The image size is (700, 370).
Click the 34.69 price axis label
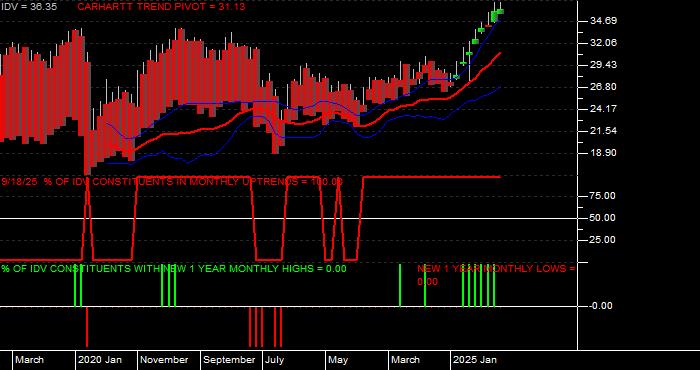(x=604, y=21)
